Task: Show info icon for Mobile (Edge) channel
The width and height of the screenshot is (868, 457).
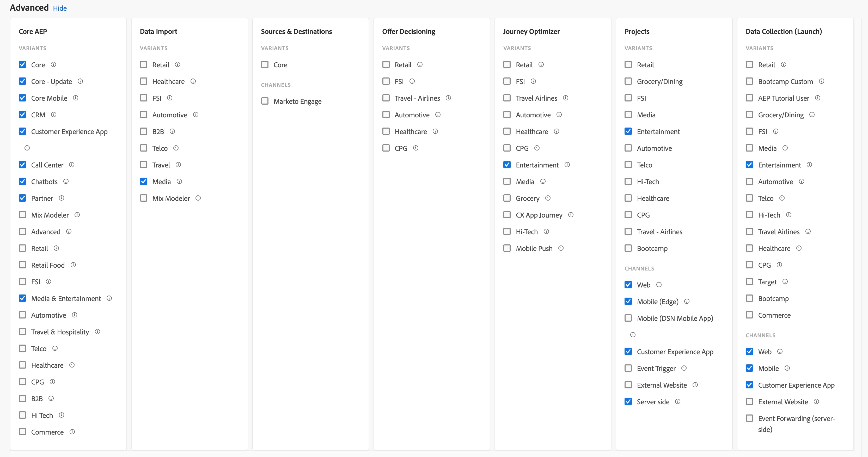Action: 687,301
